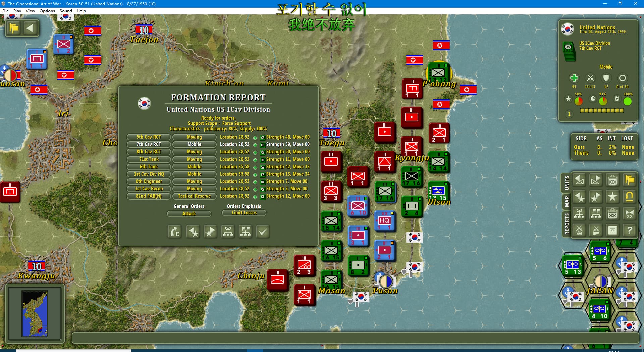Change Moving status of 8th Cav RCT

(x=194, y=152)
